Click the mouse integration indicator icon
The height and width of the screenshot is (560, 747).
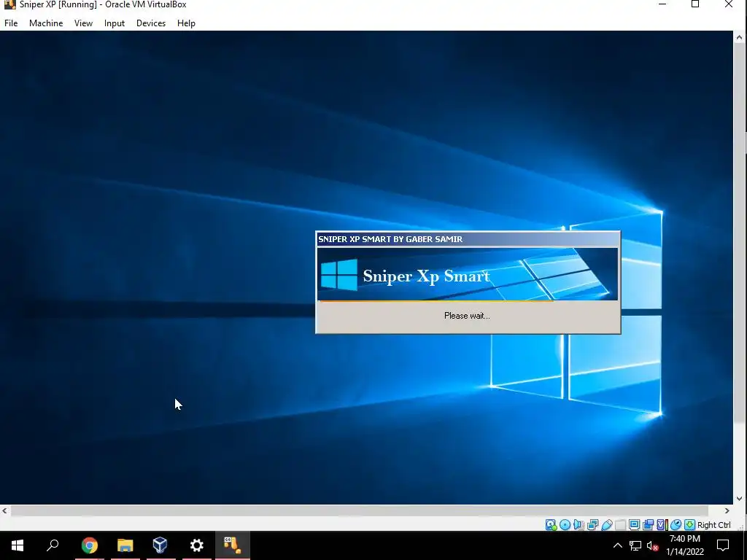[x=676, y=525]
